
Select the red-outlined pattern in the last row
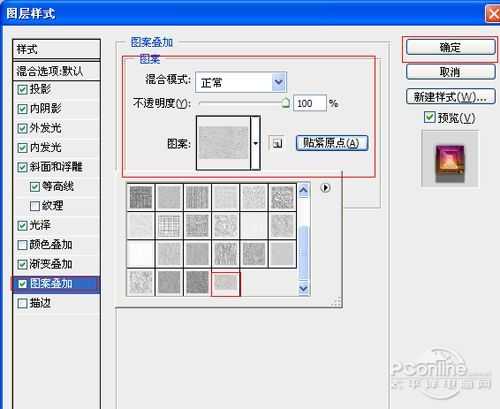tap(226, 283)
